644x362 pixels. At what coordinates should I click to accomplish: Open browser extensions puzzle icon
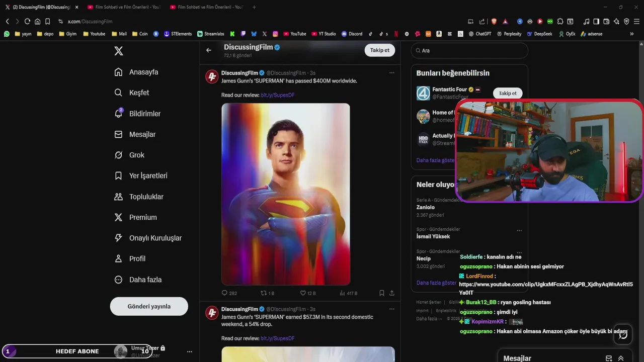(561, 22)
